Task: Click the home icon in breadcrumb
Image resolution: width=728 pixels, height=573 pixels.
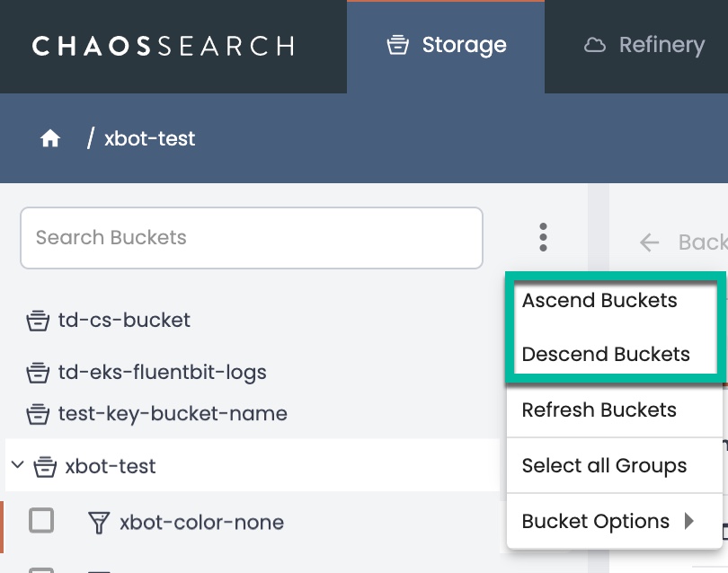Action: (50, 138)
